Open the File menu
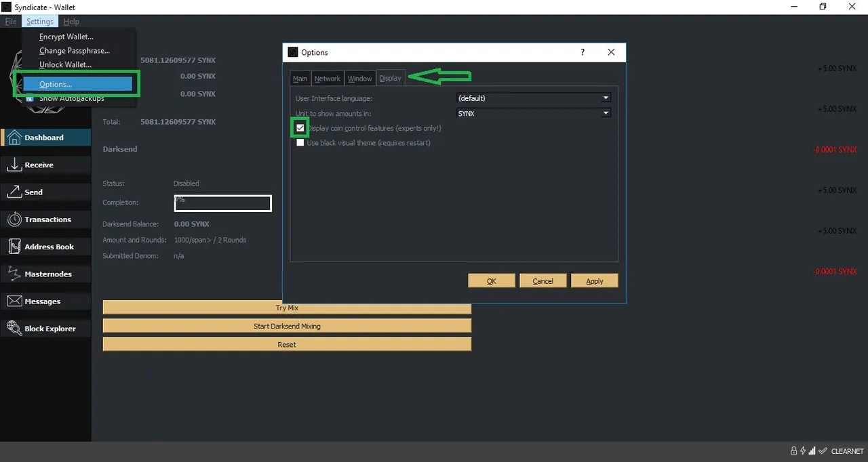 coord(11,22)
